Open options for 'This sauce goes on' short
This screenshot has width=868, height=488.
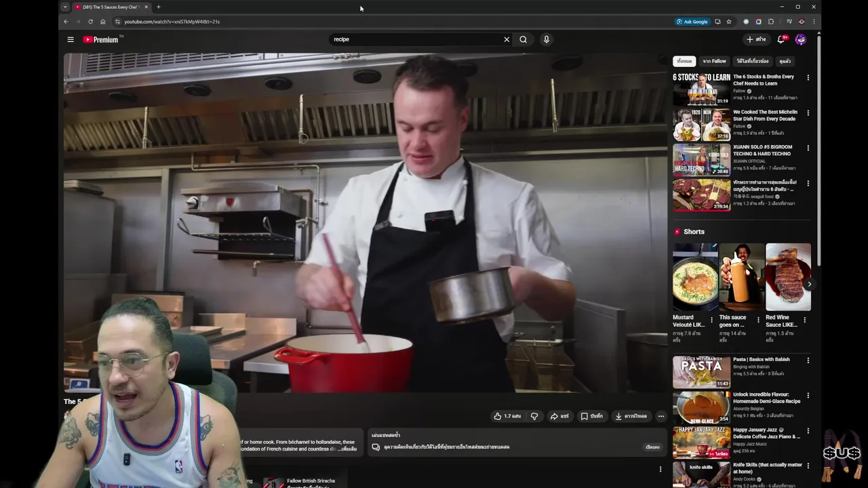(x=758, y=320)
